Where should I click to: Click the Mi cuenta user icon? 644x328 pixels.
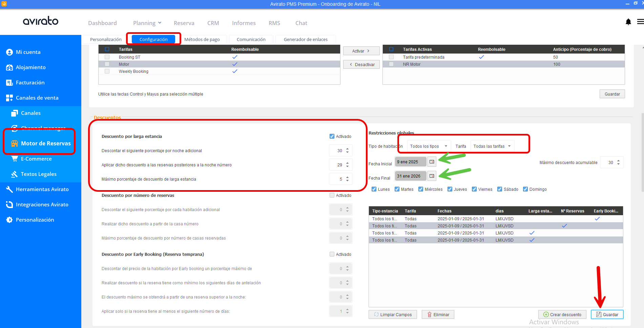click(x=9, y=52)
